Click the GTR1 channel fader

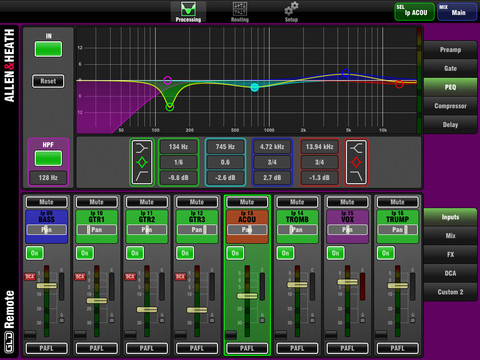click(x=97, y=300)
